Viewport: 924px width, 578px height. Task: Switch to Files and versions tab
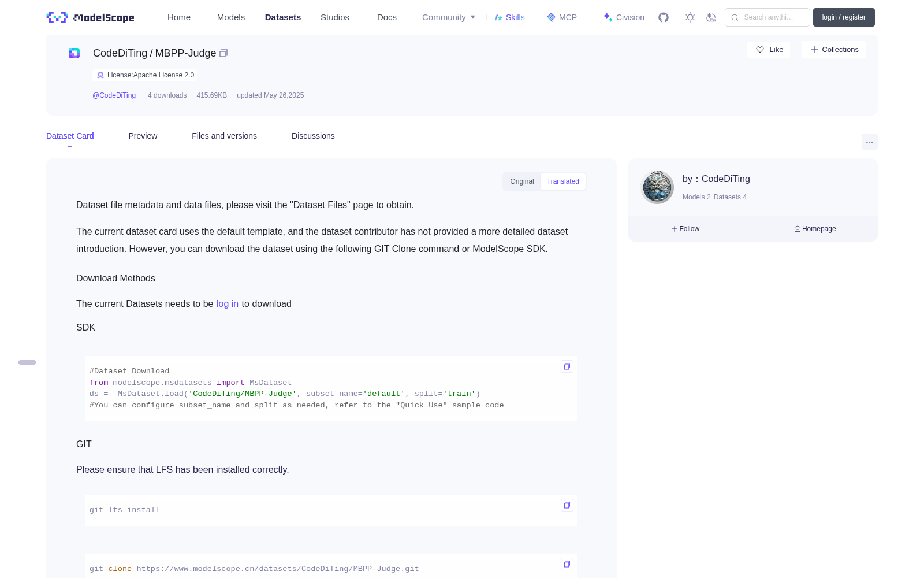[x=224, y=136]
